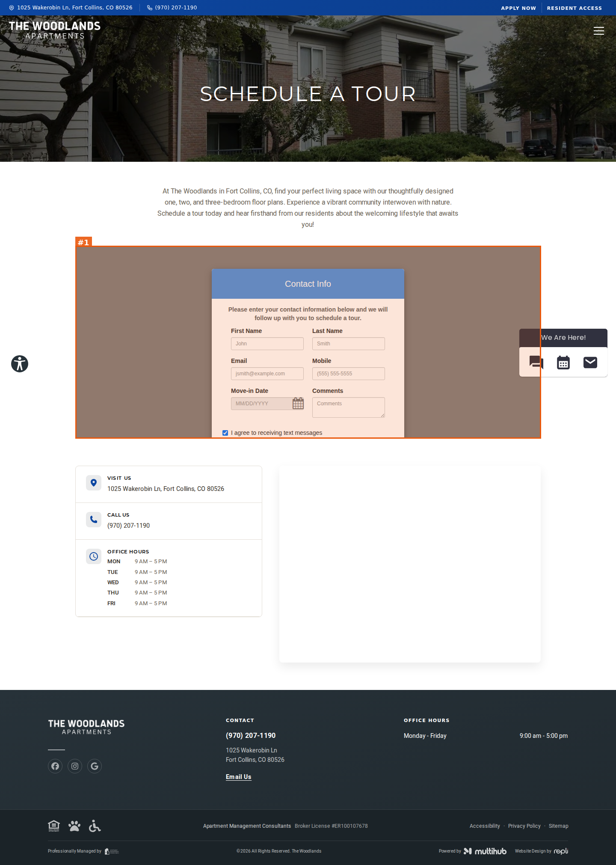The image size is (616, 865).
Task: Open the Accessibility footer link
Action: pyautogui.click(x=485, y=826)
